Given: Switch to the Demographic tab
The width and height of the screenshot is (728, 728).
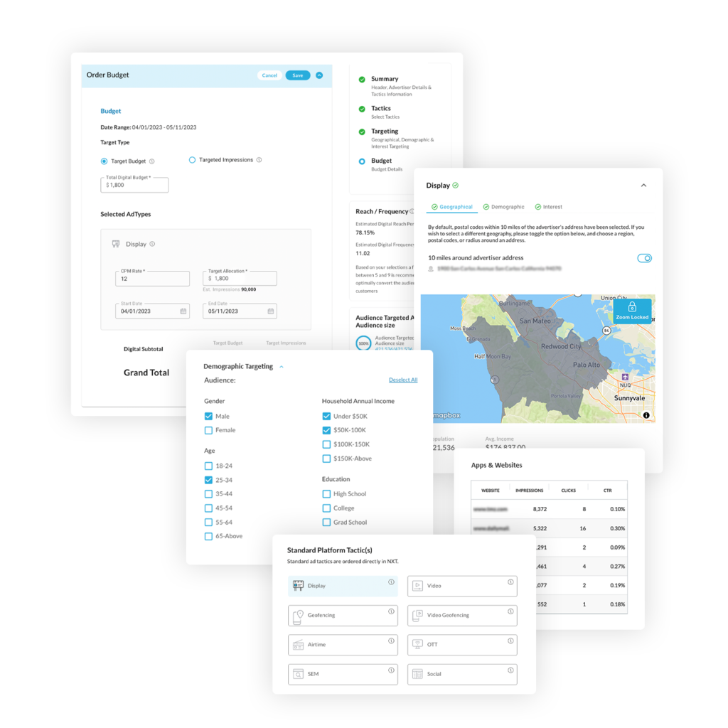Looking at the screenshot, I should 503,207.
